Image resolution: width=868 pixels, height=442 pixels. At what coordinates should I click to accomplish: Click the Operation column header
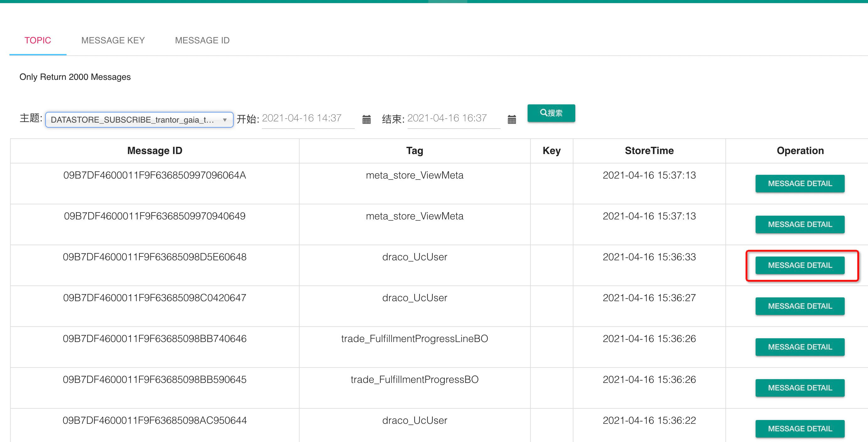[x=800, y=151]
